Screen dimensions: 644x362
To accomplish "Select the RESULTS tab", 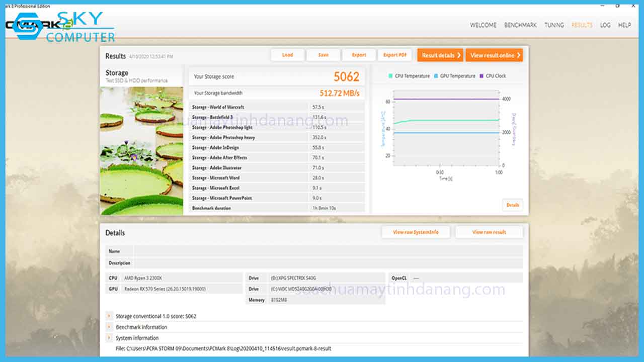I will point(582,25).
